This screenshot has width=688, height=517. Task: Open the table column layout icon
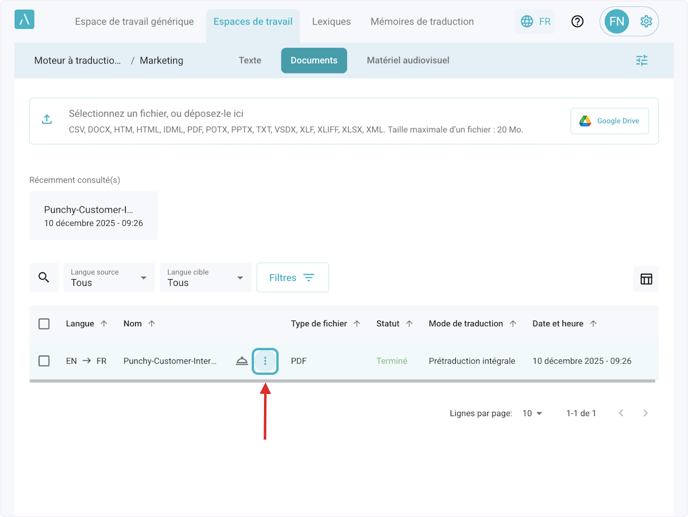(x=646, y=279)
